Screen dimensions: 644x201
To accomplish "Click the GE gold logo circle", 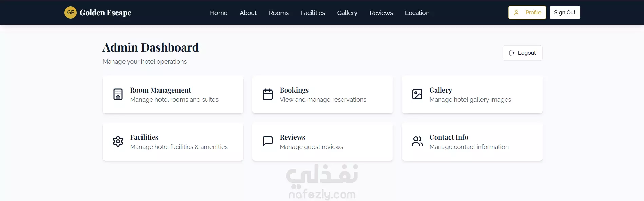I will coord(71,13).
